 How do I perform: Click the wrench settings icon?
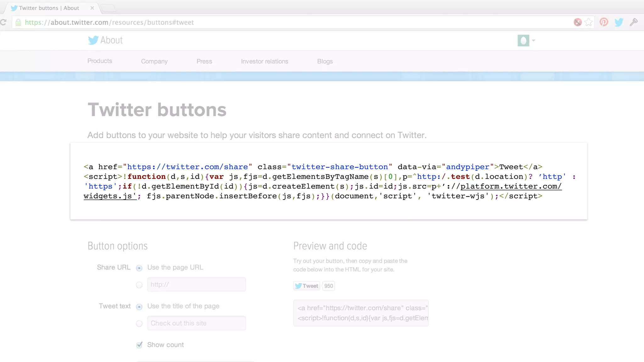point(634,22)
